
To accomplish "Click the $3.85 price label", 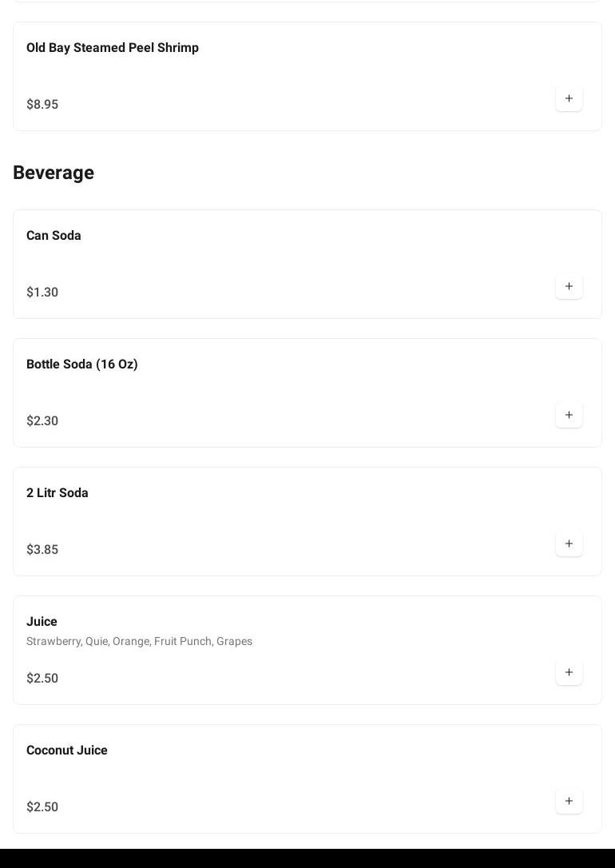I will [x=42, y=550].
